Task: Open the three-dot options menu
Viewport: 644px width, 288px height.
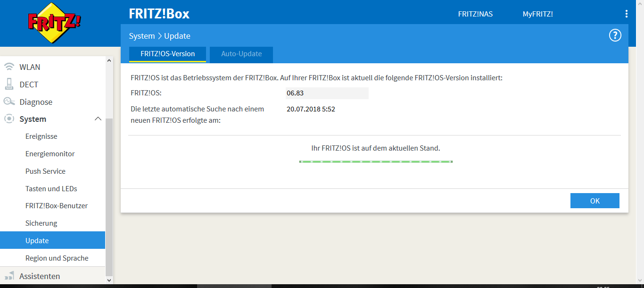Action: pos(627,14)
